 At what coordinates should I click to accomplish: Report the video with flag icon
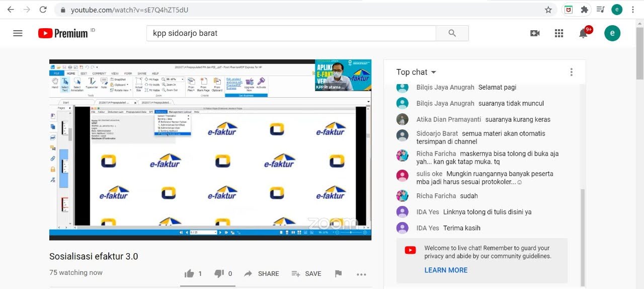(x=338, y=273)
